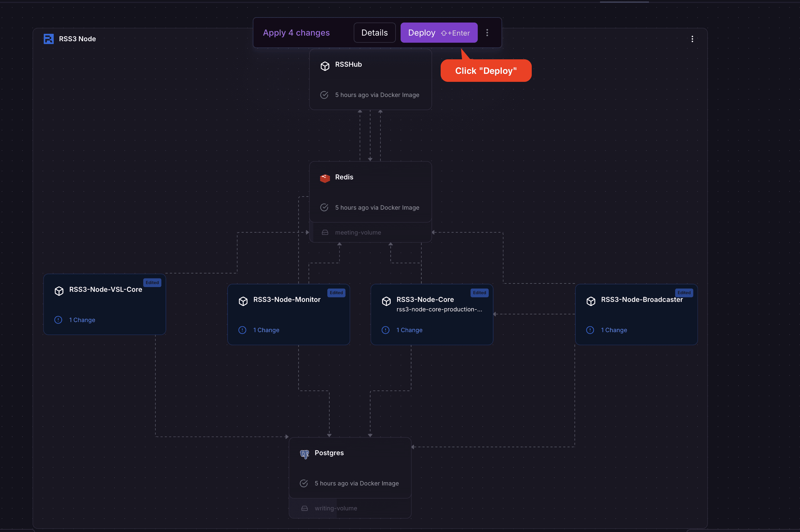Click the Edited badge on RSS3-Node-VSL-Core

coord(152,283)
